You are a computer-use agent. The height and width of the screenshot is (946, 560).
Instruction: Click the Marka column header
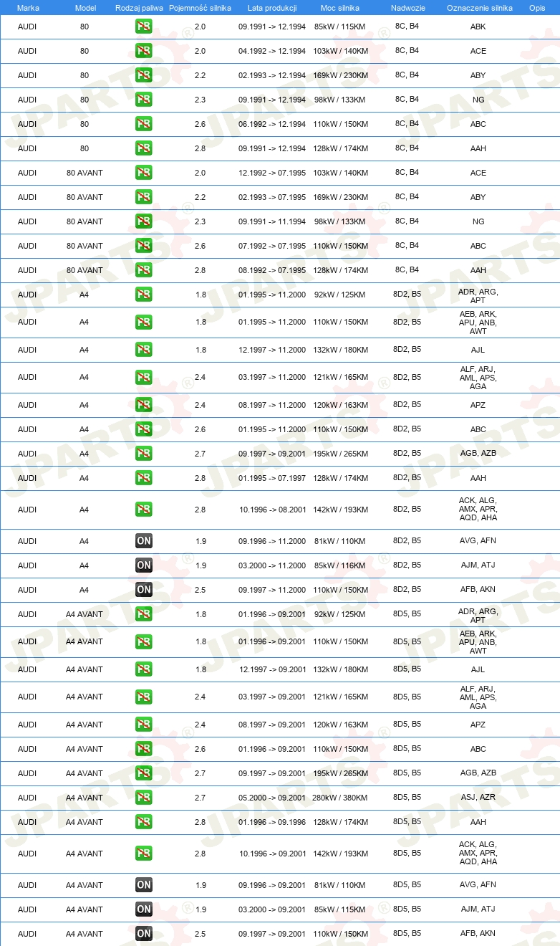pos(28,7)
